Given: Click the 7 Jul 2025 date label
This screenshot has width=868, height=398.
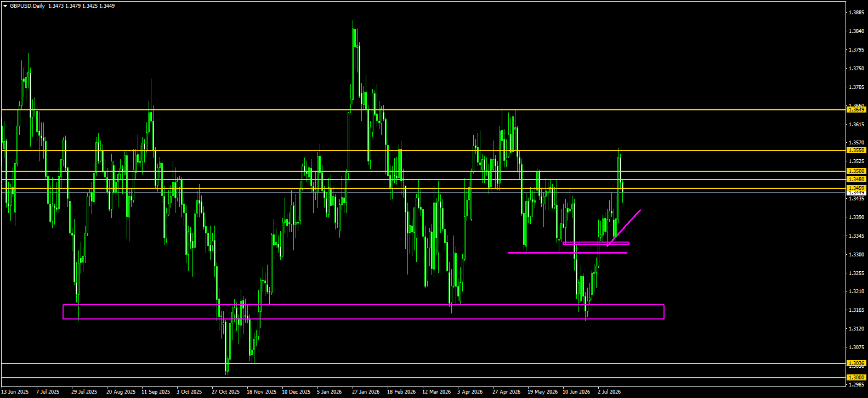Looking at the screenshot, I should click(x=48, y=392).
